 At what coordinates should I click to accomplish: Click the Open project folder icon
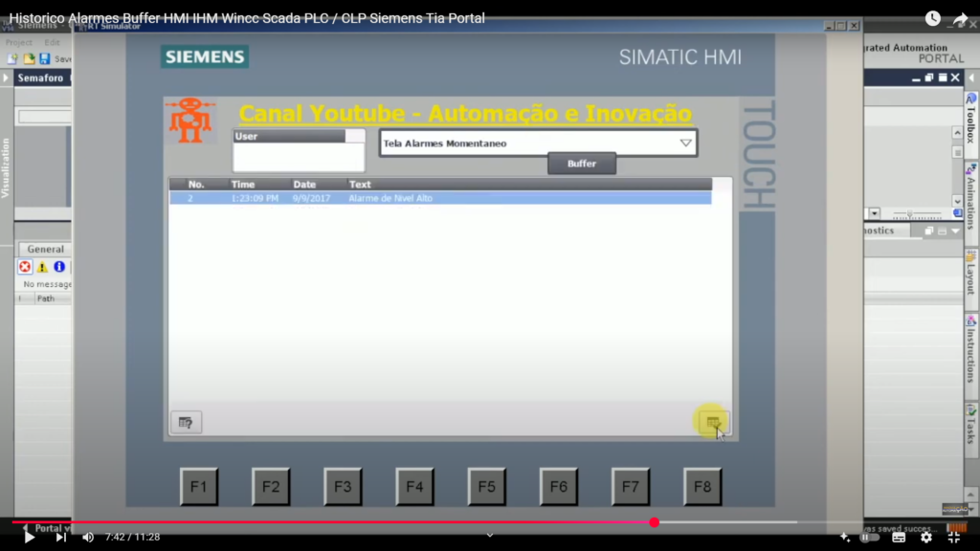[x=29, y=58]
